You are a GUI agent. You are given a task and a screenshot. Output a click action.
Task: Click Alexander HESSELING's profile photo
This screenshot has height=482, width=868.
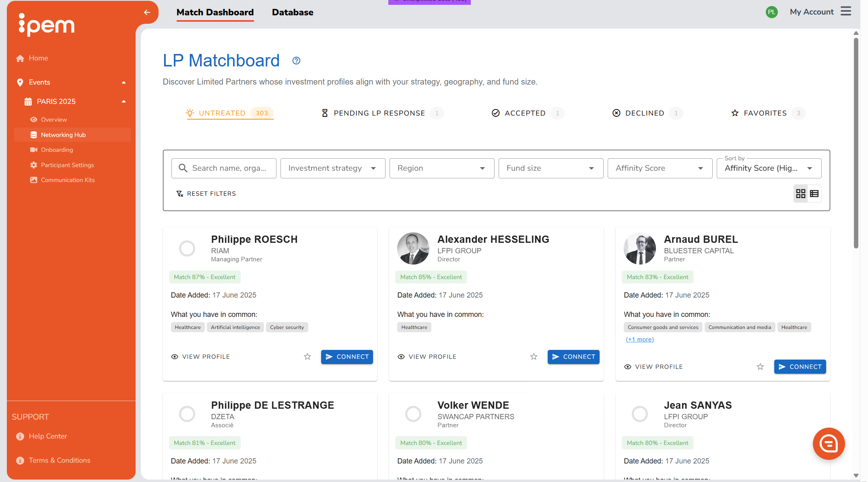[x=413, y=248]
